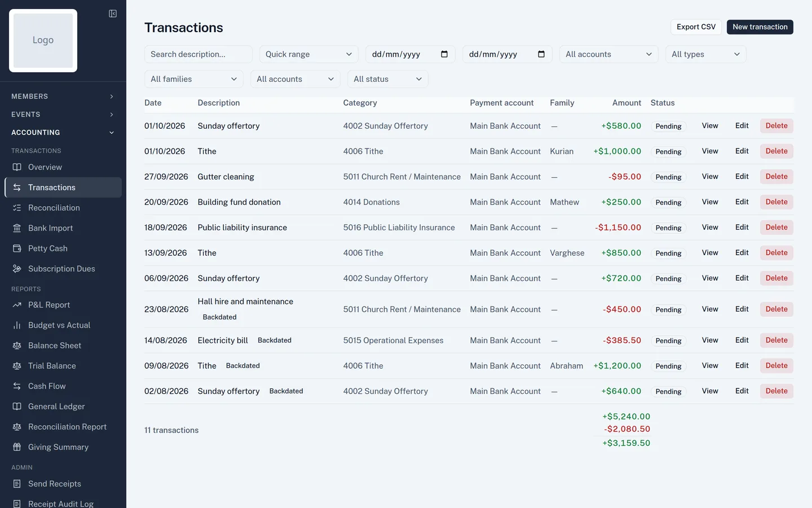
Task: Click the Logo image in sidebar
Action: click(x=43, y=41)
